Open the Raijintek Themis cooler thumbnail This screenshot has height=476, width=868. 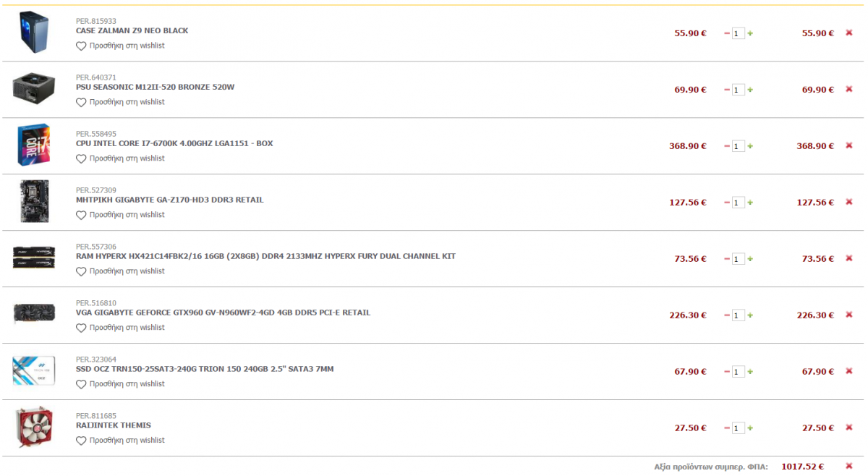(34, 427)
